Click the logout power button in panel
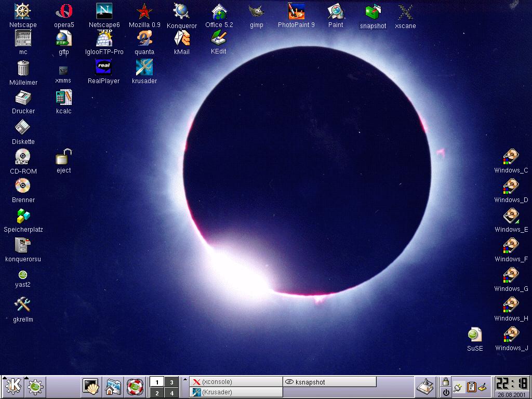The height and width of the screenshot is (399, 532). tap(445, 392)
